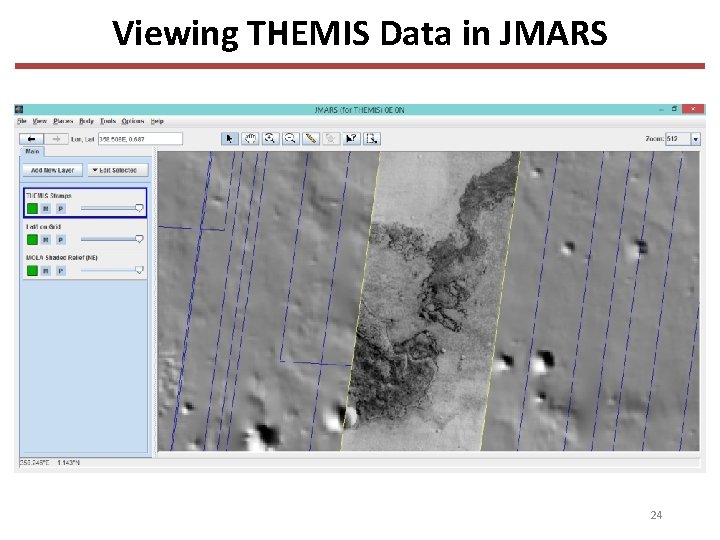Select the Lat/Lon Grid layer name
This screenshot has height=540, width=720.
click(43, 227)
